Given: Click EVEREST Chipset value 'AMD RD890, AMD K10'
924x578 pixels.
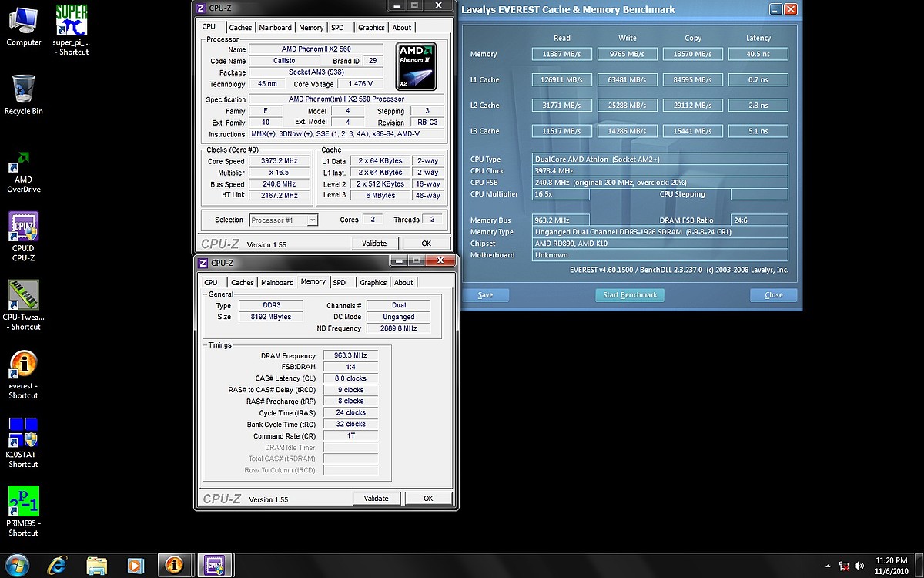Looking at the screenshot, I should pyautogui.click(x=659, y=244).
